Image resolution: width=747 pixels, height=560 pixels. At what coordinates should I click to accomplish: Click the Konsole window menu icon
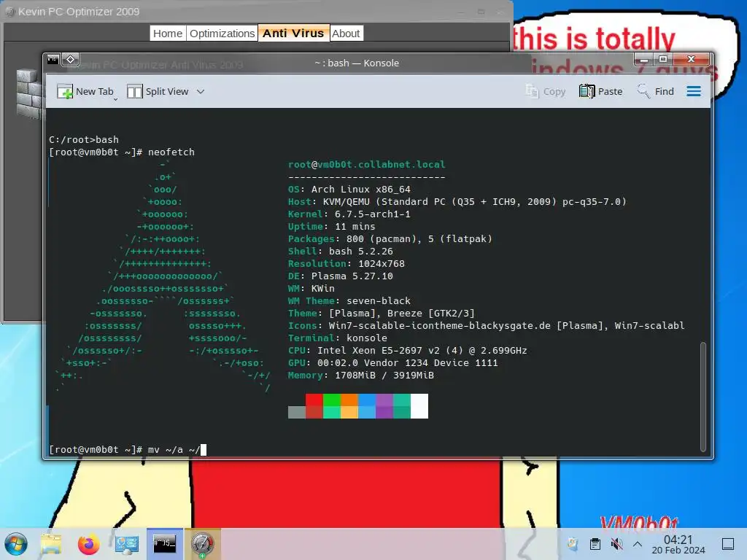point(53,60)
